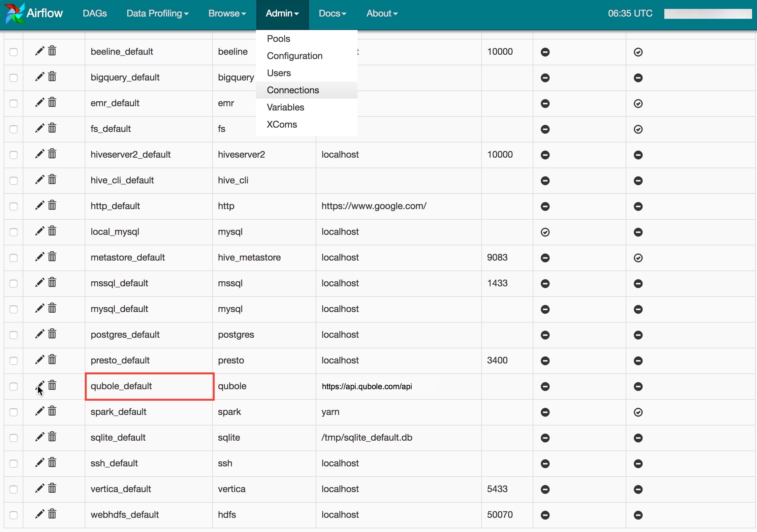Select the beeline_default row checkbox
This screenshot has width=757, height=532.
14,52
